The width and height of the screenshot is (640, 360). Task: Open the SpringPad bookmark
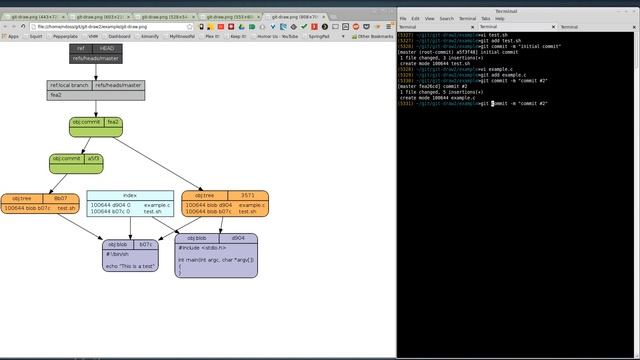(316, 36)
